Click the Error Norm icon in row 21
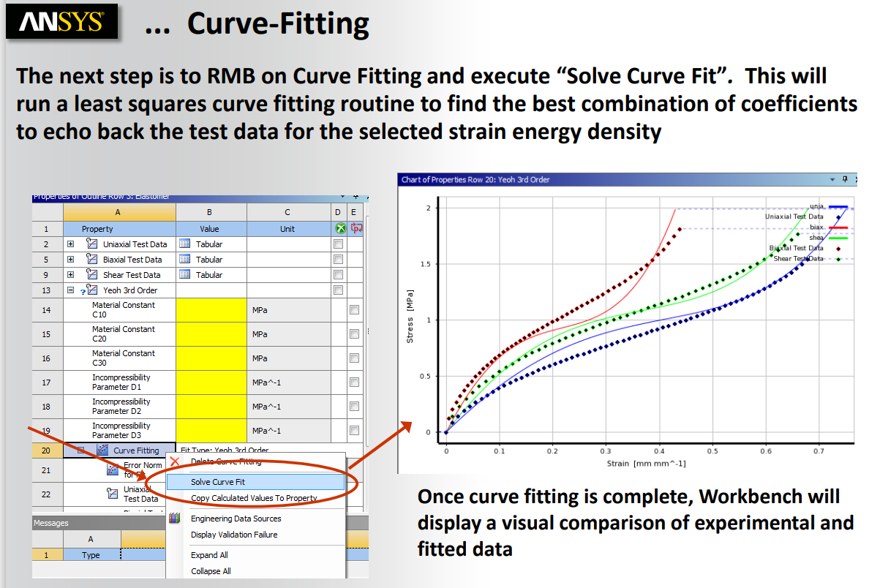Screen dimensions: 880x588 pyautogui.click(x=113, y=469)
